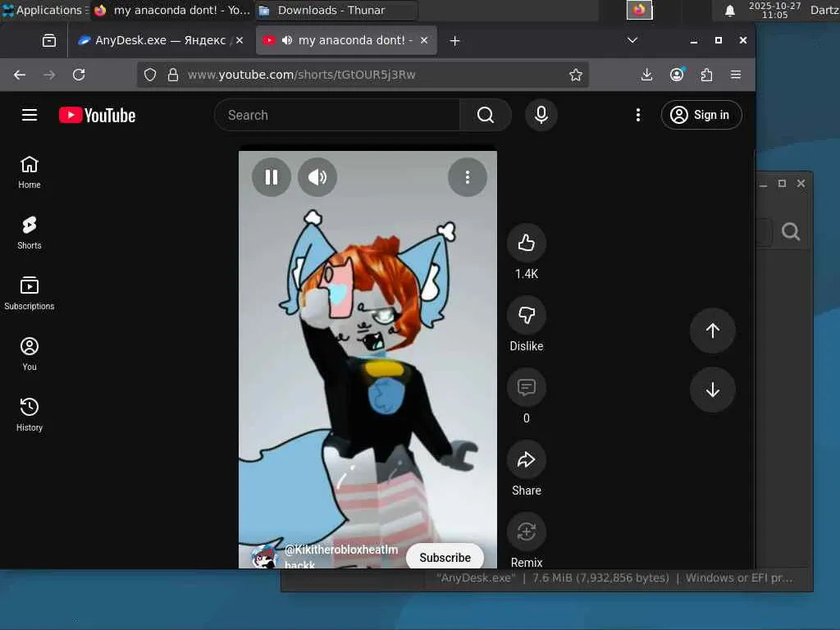The image size is (840, 630).
Task: Click the Dartz user label in the panel
Action: [824, 10]
